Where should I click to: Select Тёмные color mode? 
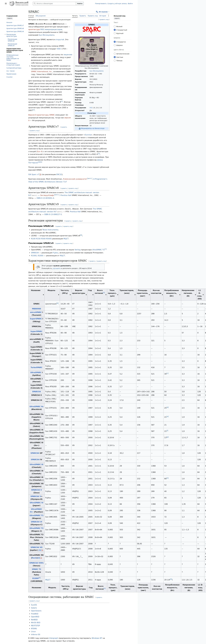115,61
